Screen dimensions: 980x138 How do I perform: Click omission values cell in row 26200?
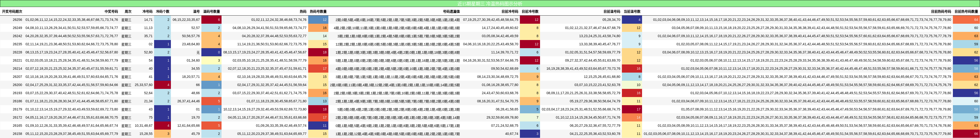tap(395, 85)
